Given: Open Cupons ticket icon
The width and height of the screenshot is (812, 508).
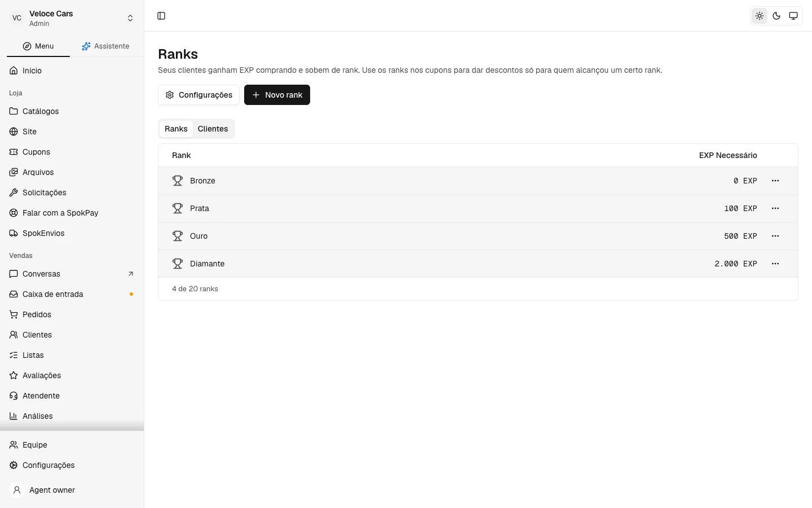Looking at the screenshot, I should pyautogui.click(x=14, y=152).
